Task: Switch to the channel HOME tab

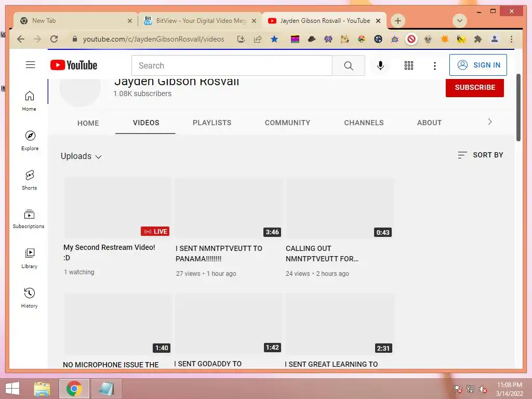Action: pos(88,123)
